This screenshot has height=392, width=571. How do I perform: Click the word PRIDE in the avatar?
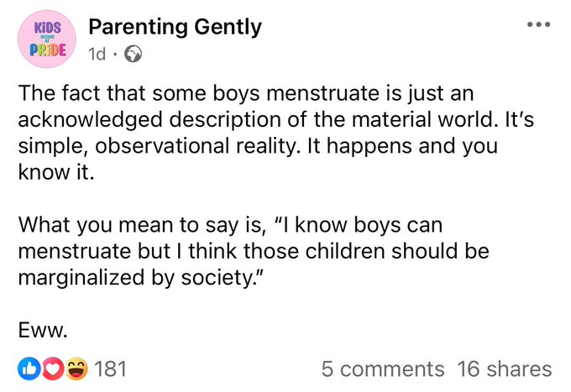(x=48, y=50)
